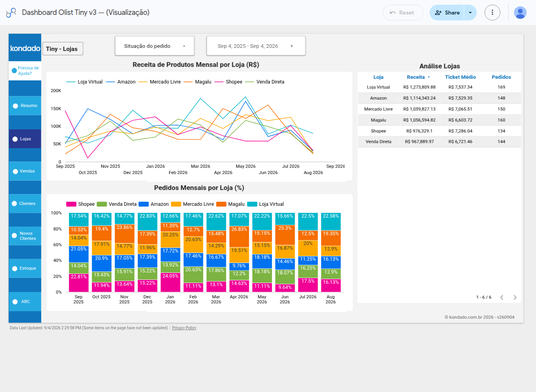Image resolution: width=536 pixels, height=392 pixels.
Task: Open the ABC page
Action: [25, 302]
